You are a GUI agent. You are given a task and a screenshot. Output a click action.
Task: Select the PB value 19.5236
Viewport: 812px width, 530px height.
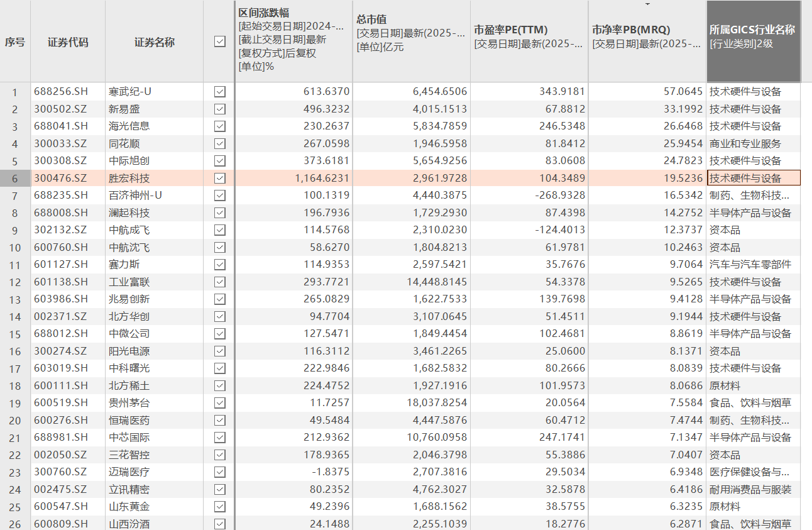pos(684,178)
